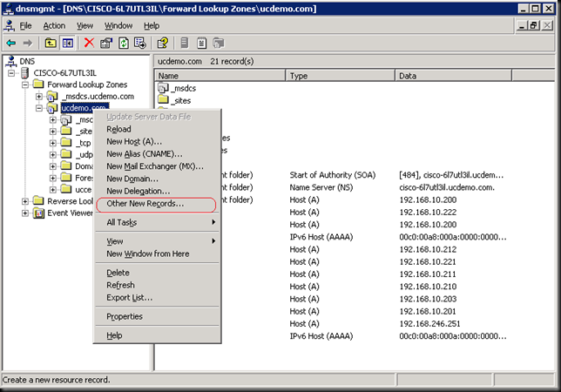Screen dimensions: 561x392
Task: Choose Other New Records from context menu
Action: [x=145, y=204]
